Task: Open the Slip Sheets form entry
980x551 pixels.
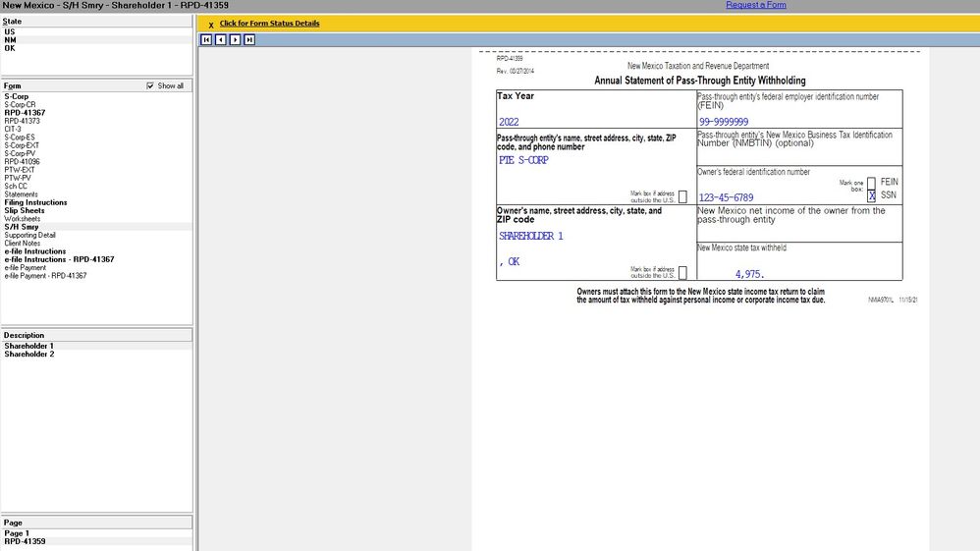Action: [24, 210]
